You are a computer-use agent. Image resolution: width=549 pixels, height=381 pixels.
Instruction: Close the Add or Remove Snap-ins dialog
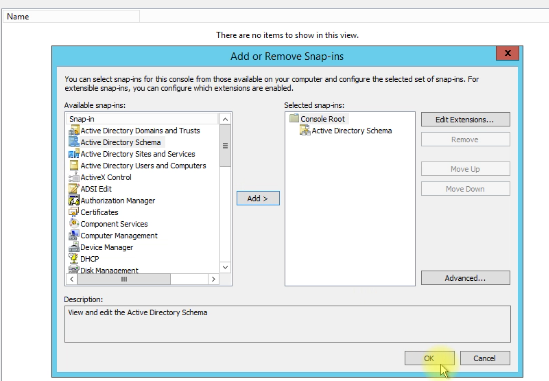click(x=507, y=53)
